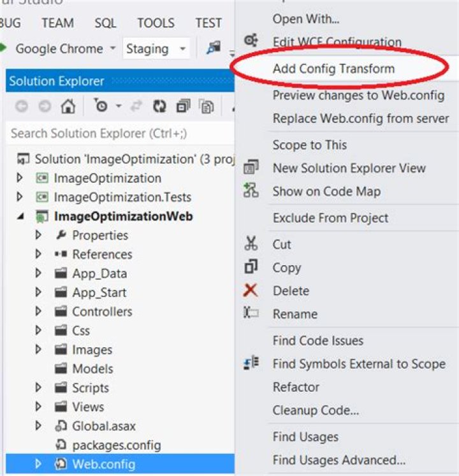459x476 pixels.
Task: Click the Collapse All icon
Action: (183, 106)
